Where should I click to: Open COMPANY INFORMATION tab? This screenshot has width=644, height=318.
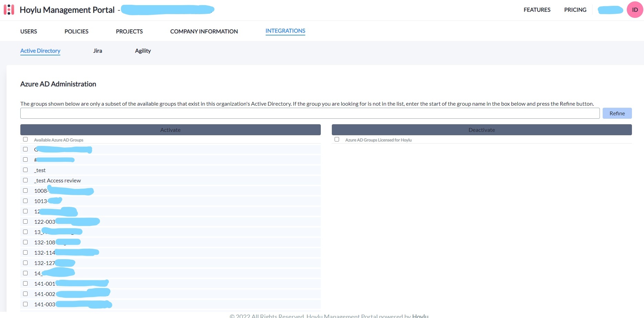[x=204, y=31]
